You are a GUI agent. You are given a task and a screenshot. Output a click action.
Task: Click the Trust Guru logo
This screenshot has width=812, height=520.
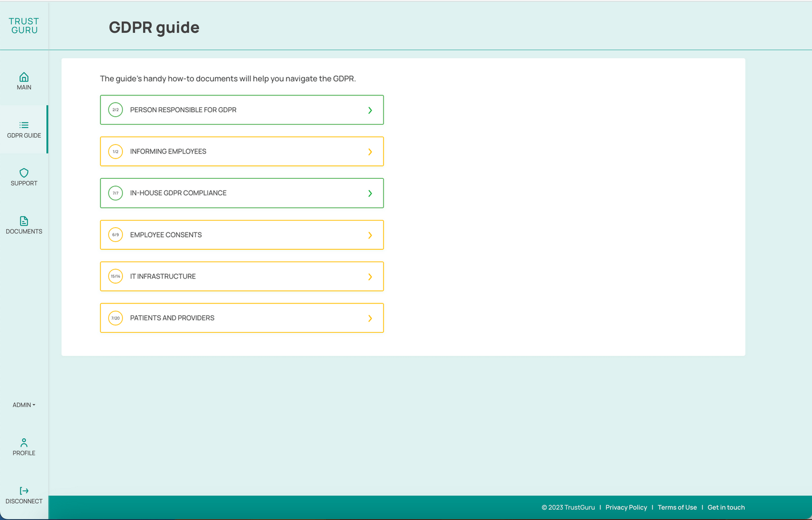24,26
